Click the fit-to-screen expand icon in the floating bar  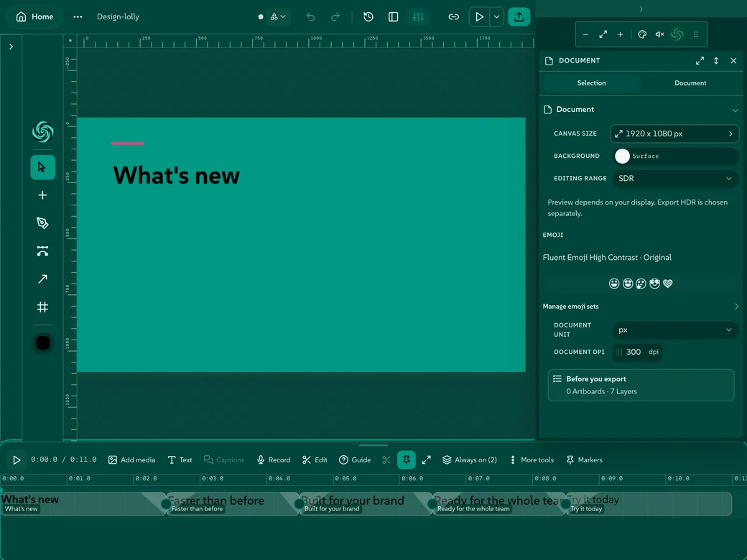[603, 34]
